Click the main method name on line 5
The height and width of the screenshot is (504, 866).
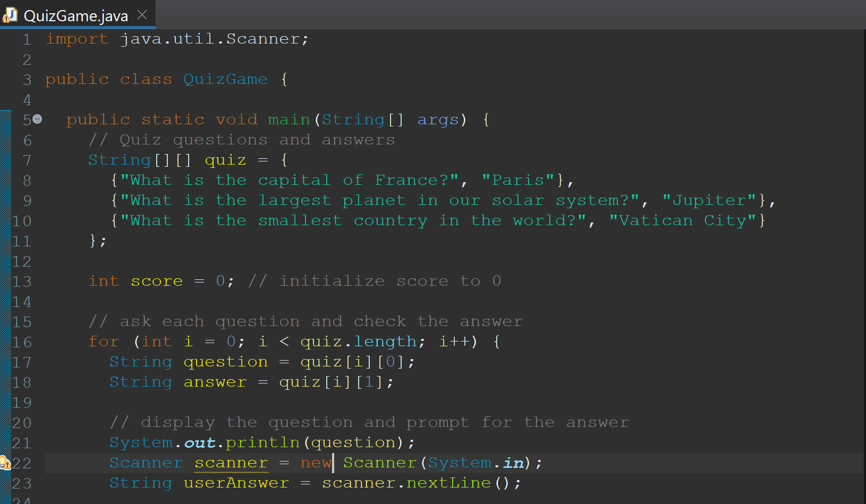point(289,119)
